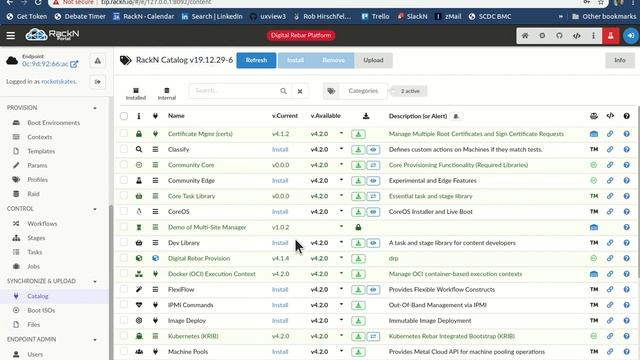Viewport: 640px width, 360px height.
Task: Collapse the PROVISION sidebar section
Action: tap(95, 108)
